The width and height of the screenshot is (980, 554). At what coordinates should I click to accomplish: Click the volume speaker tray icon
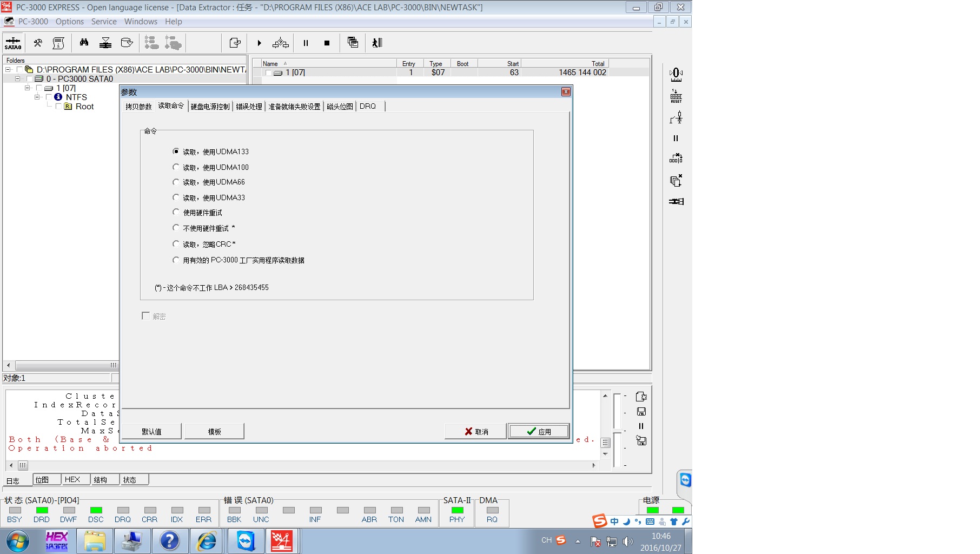click(x=627, y=541)
